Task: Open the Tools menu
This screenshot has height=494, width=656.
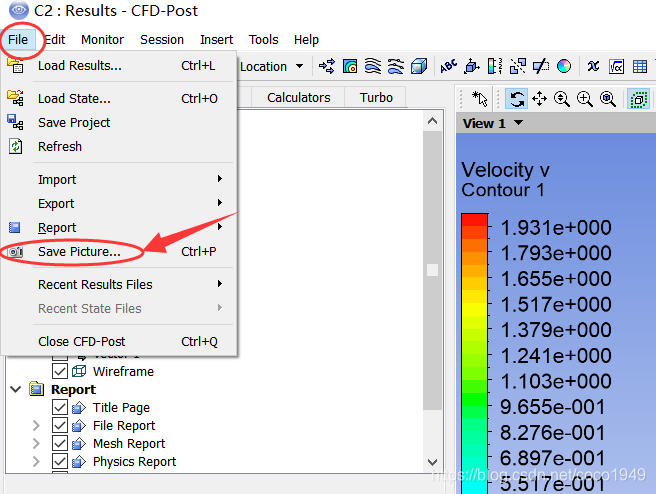Action: 263,39
